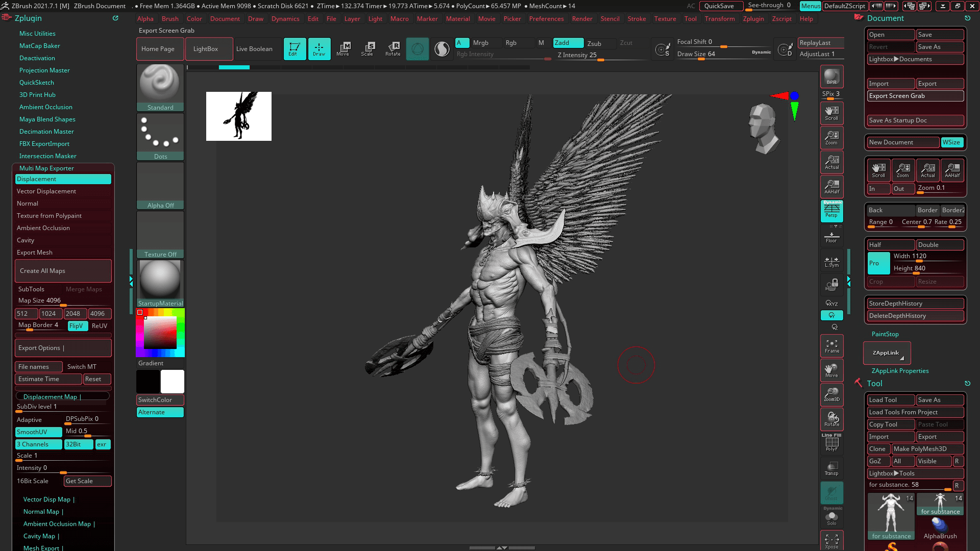Open the StartupMaterial selector

click(160, 284)
